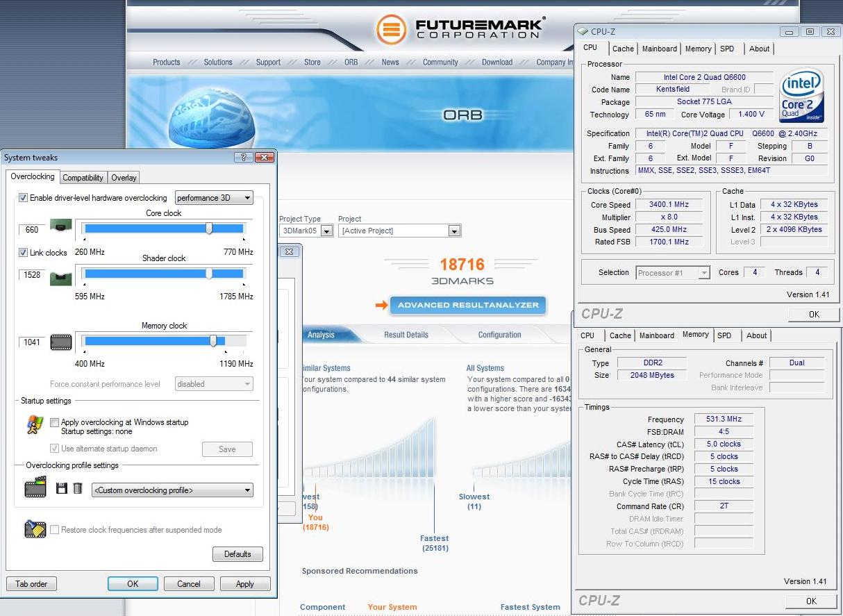Expand the Custom overclocking profile dropdown
The image size is (843, 616).
(172, 490)
